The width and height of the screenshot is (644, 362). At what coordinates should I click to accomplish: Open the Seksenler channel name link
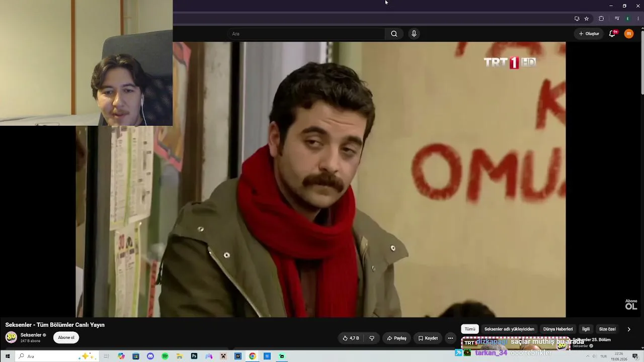click(x=31, y=335)
